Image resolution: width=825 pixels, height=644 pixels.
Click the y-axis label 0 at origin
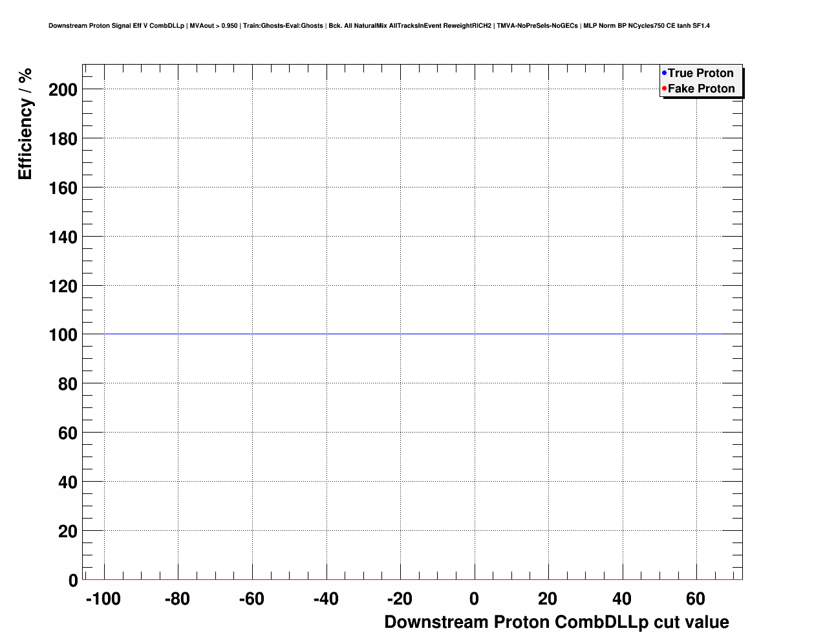pos(73,581)
